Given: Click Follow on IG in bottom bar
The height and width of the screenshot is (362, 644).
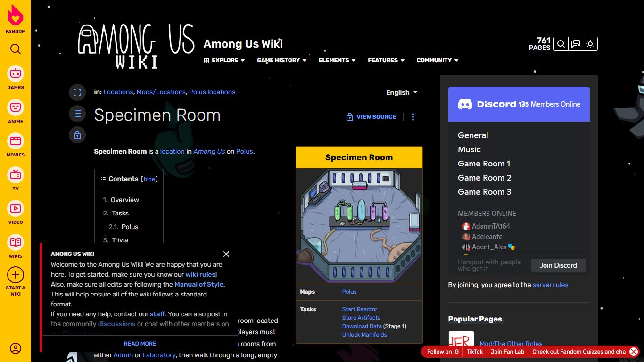Looking at the screenshot, I should point(443,352).
